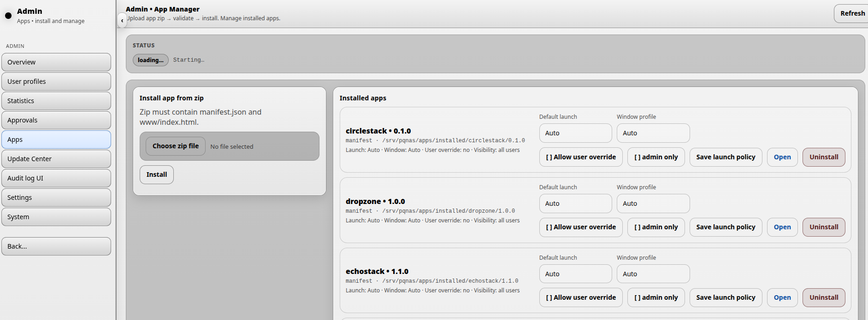The image size is (868, 320).
Task: Open the Settings section
Action: tap(56, 198)
